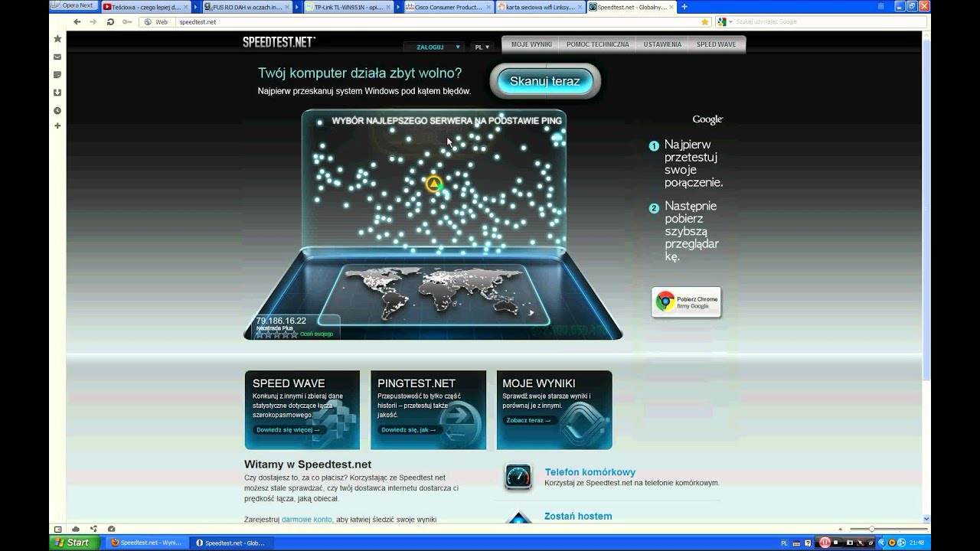Viewport: 980px width, 551px height.
Task: Click the address bar with speedtest.net
Action: (436, 22)
